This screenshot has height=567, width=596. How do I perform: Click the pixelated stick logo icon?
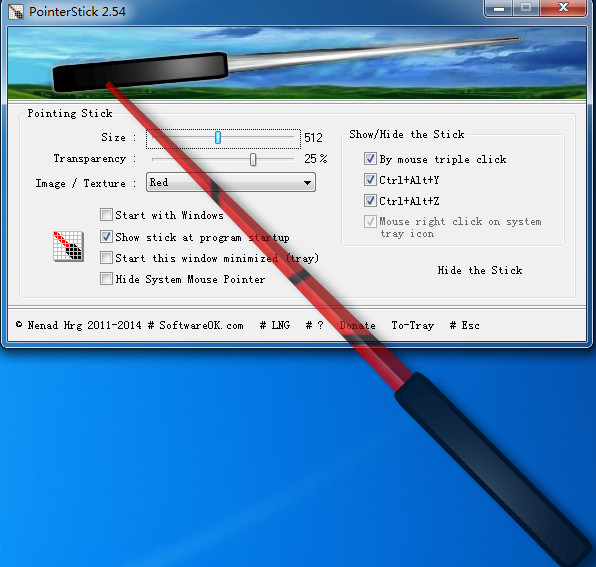coord(68,246)
